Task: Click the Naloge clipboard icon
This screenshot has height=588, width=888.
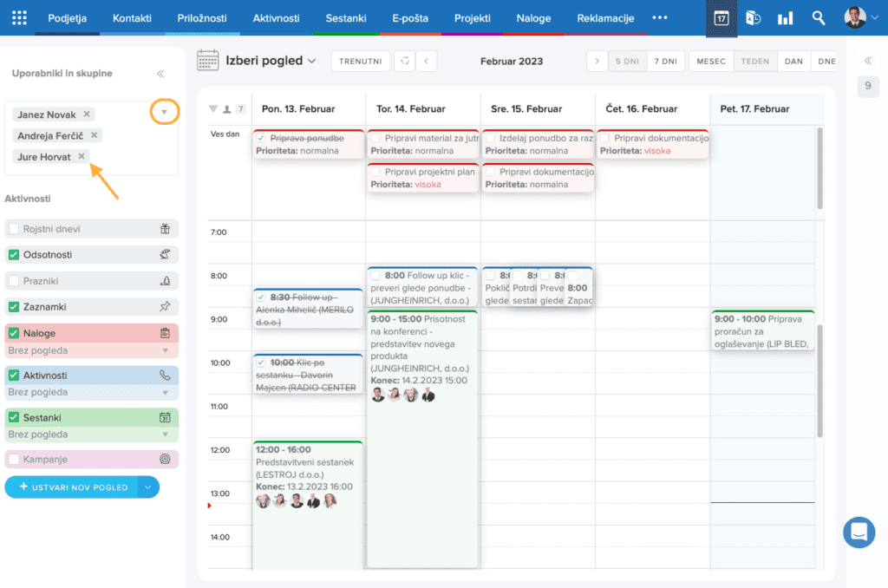Action: (165, 333)
